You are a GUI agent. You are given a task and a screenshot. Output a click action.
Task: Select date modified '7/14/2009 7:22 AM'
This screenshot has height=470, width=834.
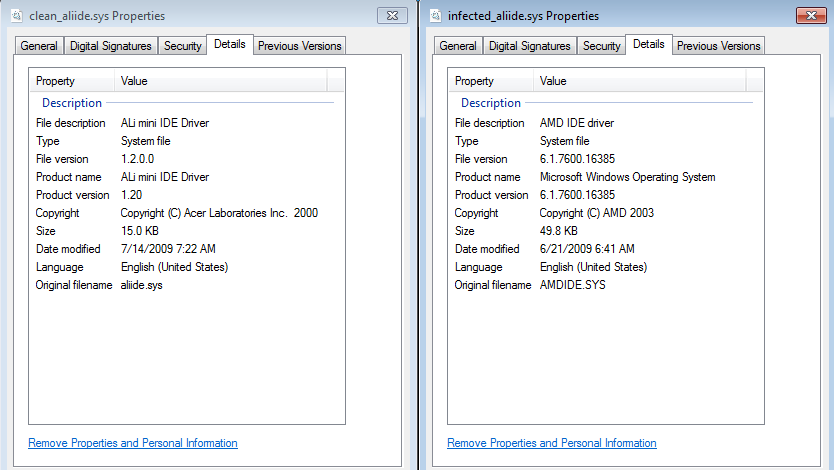tap(168, 249)
